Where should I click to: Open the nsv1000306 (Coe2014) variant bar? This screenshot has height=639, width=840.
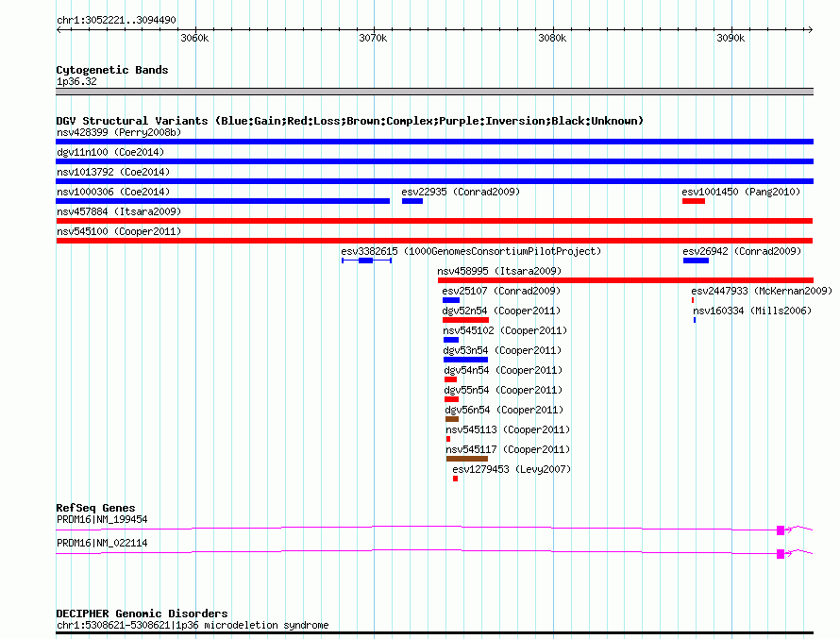coord(223,201)
